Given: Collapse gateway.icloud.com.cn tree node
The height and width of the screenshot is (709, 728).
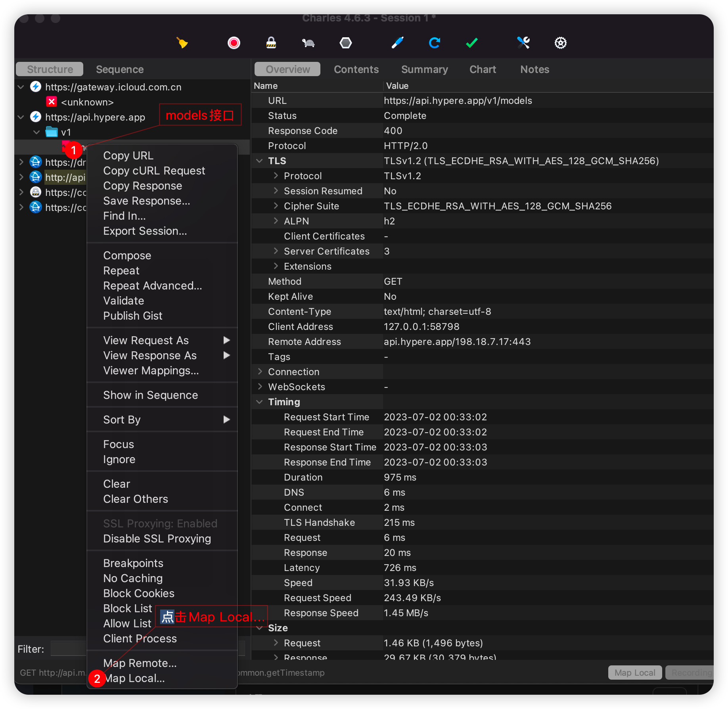Looking at the screenshot, I should pyautogui.click(x=21, y=86).
